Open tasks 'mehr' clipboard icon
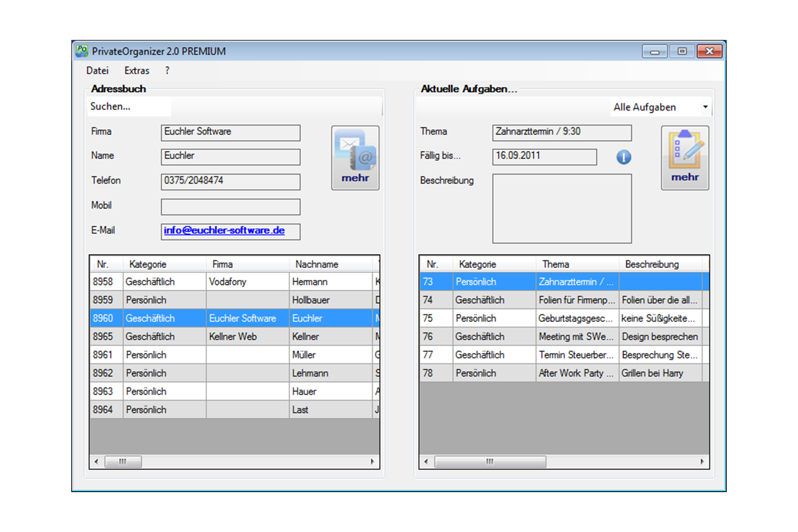Screen dimensions: 798x532 (685, 157)
